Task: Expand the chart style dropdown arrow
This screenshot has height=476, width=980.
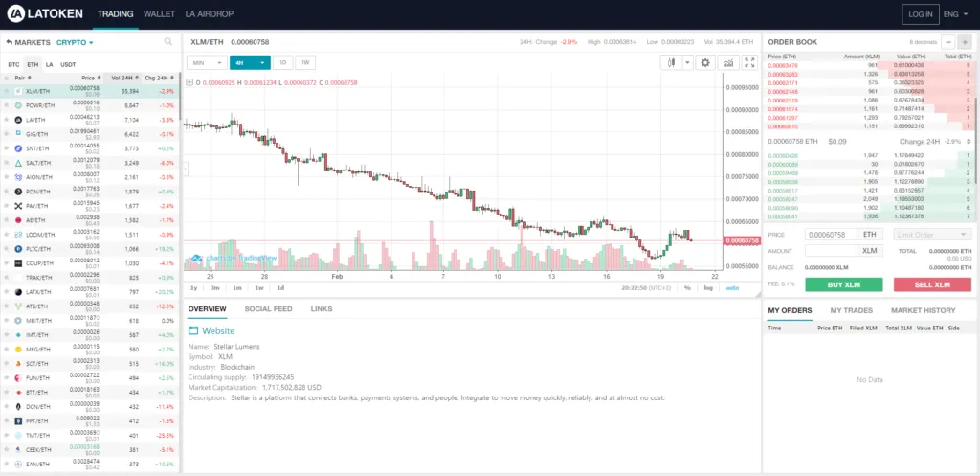Action: pos(687,62)
